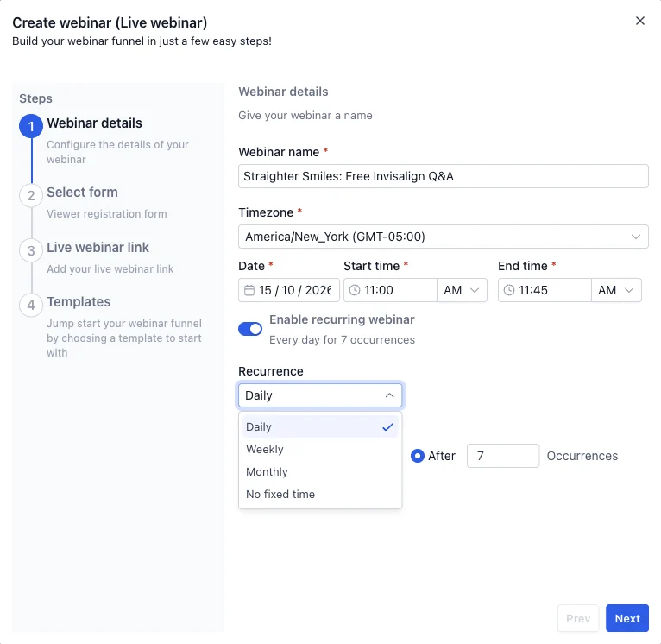The image size is (661, 644).
Task: Click the Timezone dropdown chevron arrow
Action: (636, 237)
